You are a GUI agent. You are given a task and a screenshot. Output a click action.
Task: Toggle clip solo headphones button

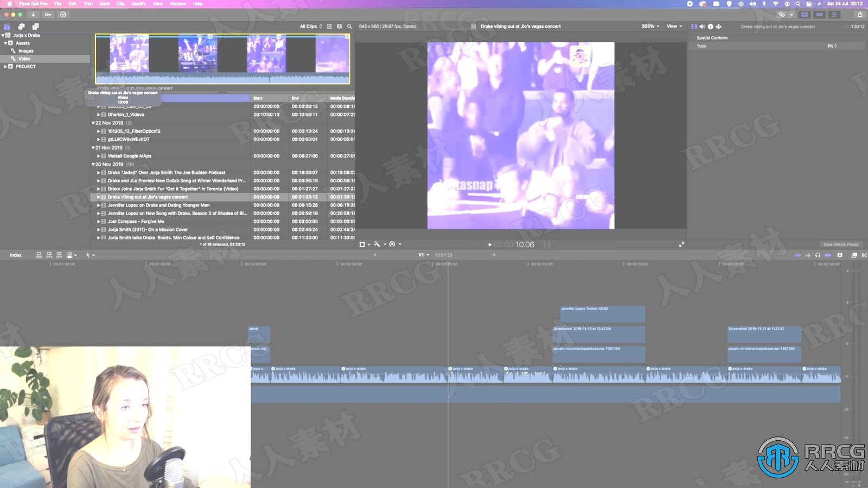(818, 255)
